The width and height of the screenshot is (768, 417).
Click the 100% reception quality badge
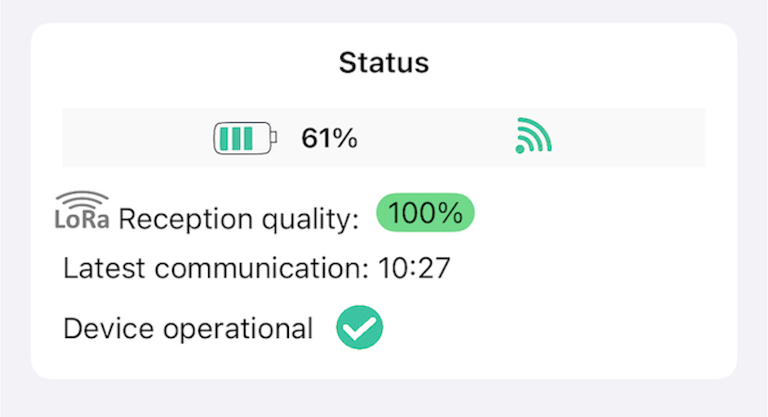[425, 213]
